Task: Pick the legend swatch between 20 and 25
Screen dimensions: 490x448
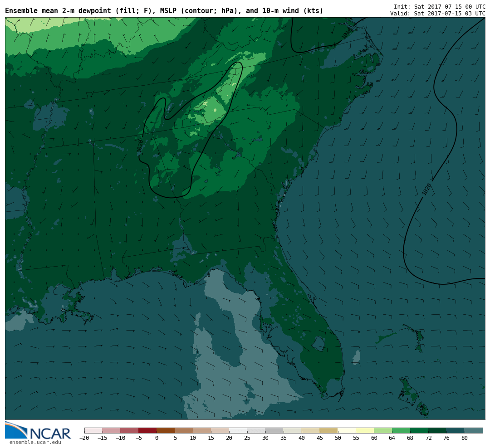Action: coord(239,430)
